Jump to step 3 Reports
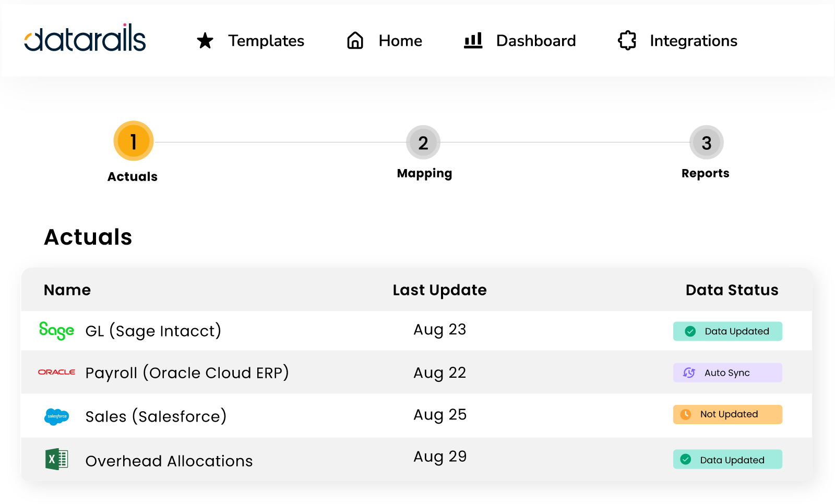Image resolution: width=835 pixels, height=504 pixels. coord(706,142)
